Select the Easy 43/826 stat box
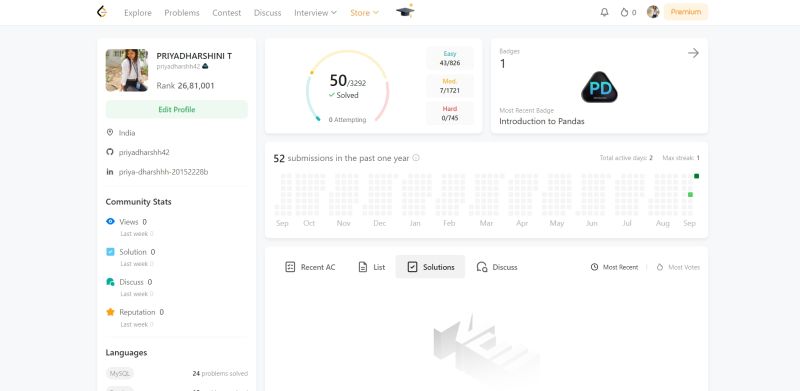 (449, 58)
